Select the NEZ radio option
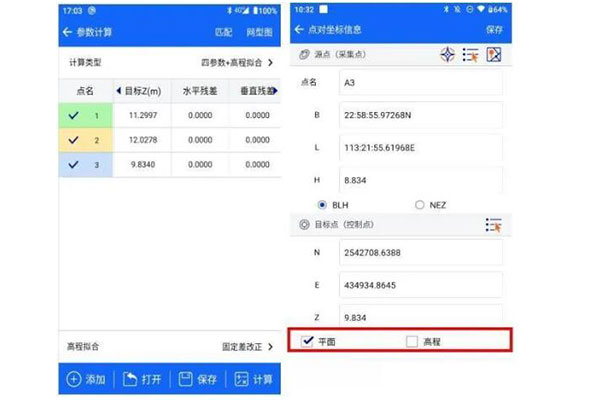This screenshot has width=600, height=400. coord(419,205)
